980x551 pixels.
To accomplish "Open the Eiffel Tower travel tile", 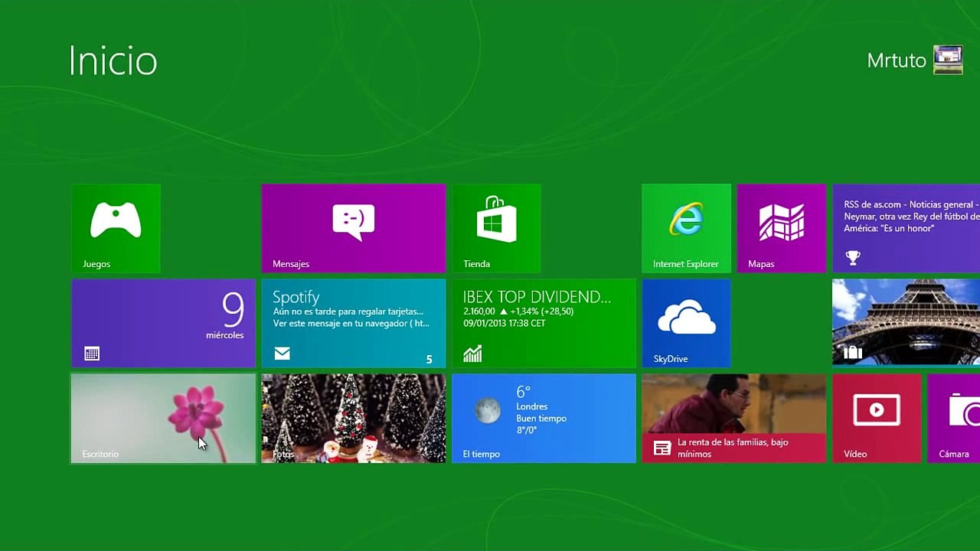I will pyautogui.click(x=906, y=323).
